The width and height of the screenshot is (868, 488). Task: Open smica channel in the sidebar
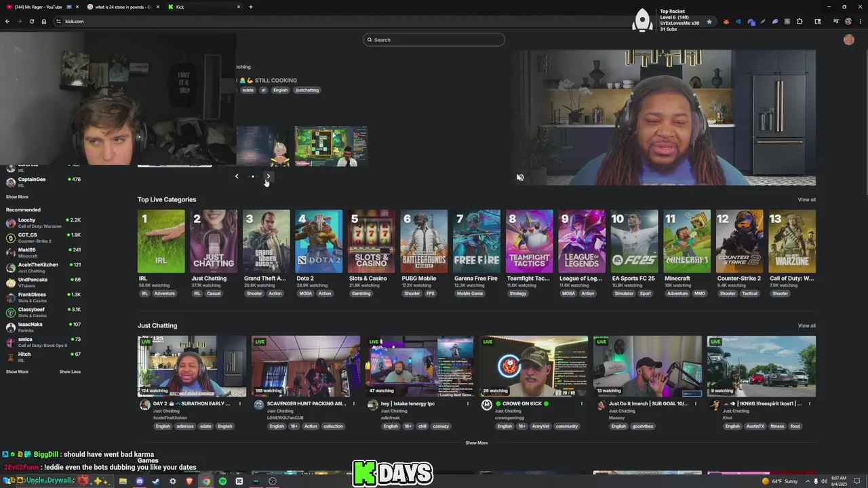coord(43,342)
